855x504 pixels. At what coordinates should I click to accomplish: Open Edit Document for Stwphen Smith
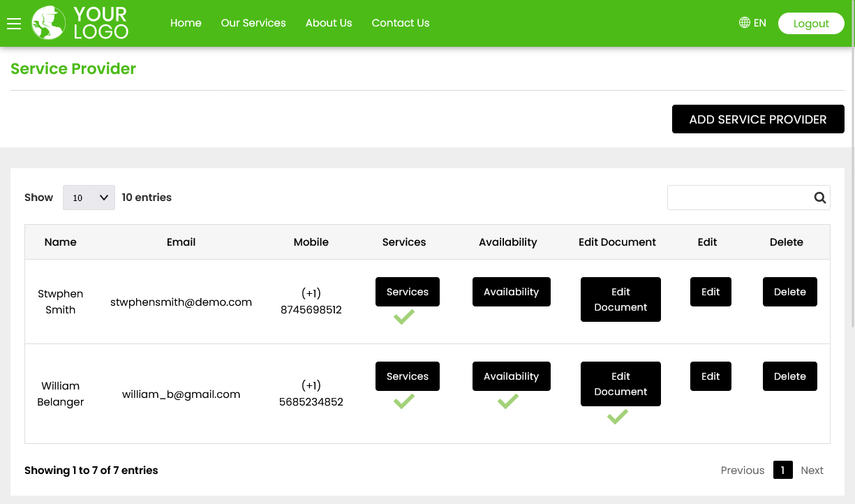point(620,299)
